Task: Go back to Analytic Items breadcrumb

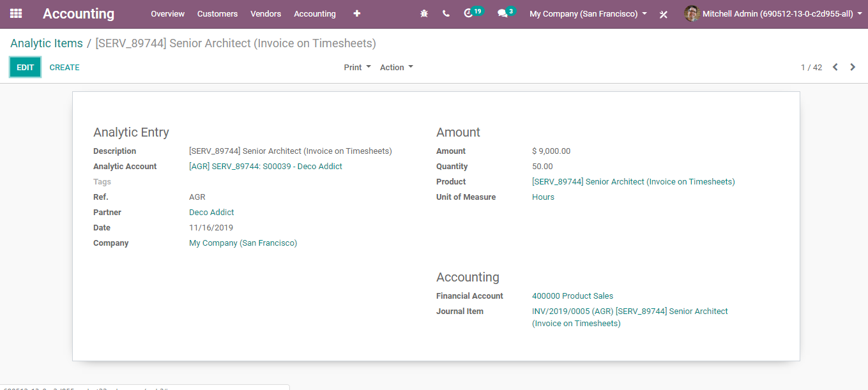Action: [x=47, y=43]
